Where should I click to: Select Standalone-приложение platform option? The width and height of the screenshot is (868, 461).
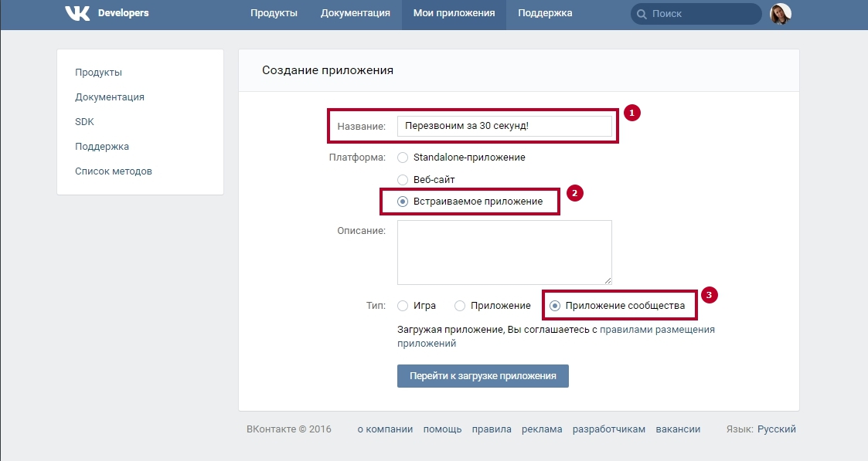point(403,158)
